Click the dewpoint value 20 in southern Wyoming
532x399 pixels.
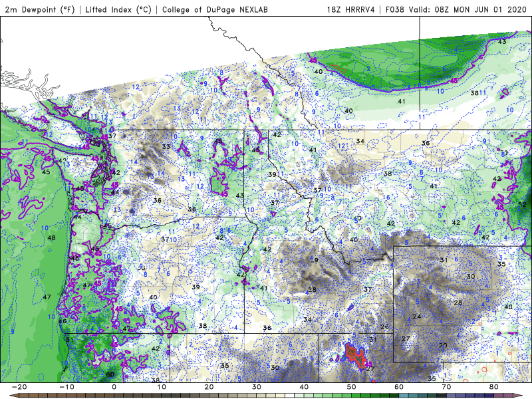443,345
